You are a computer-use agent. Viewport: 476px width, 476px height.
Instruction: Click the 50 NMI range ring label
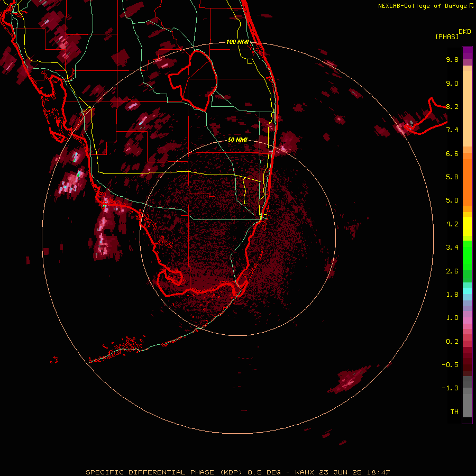click(x=237, y=140)
